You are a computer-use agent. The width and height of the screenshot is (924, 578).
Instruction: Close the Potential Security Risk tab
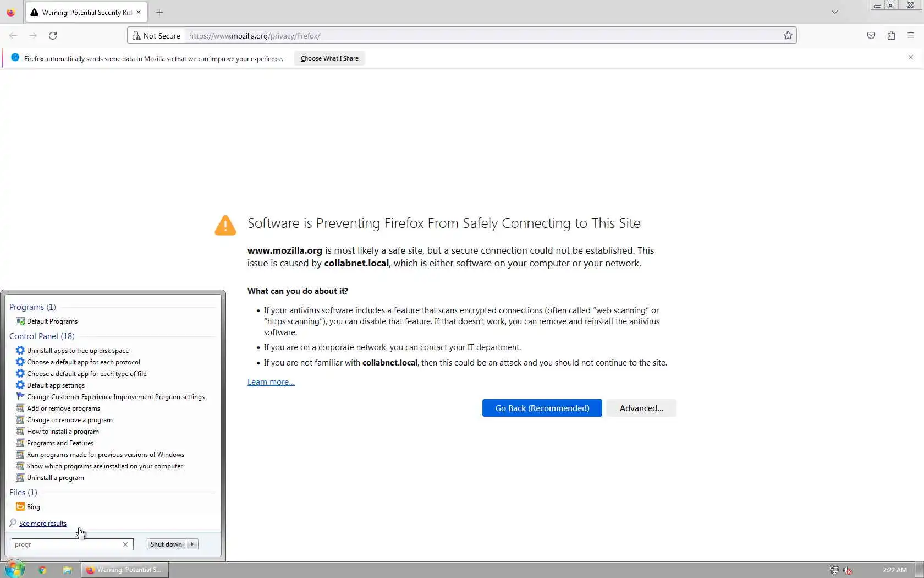coord(139,12)
